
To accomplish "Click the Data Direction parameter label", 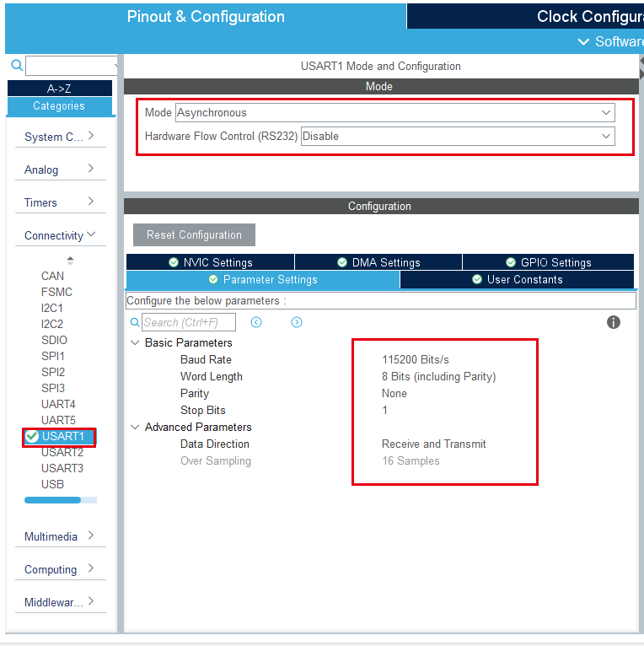I will tap(215, 444).
